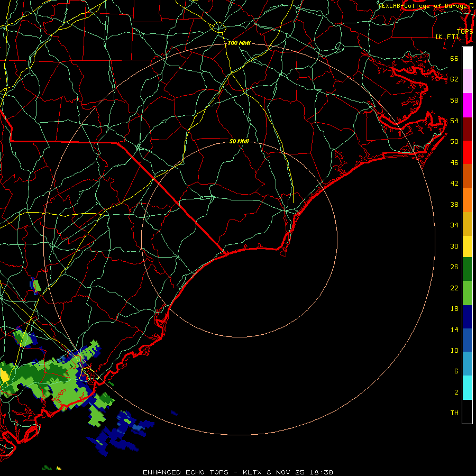Click the 62 value on the scale
The width and height of the screenshot is (476, 476).
pos(454,79)
